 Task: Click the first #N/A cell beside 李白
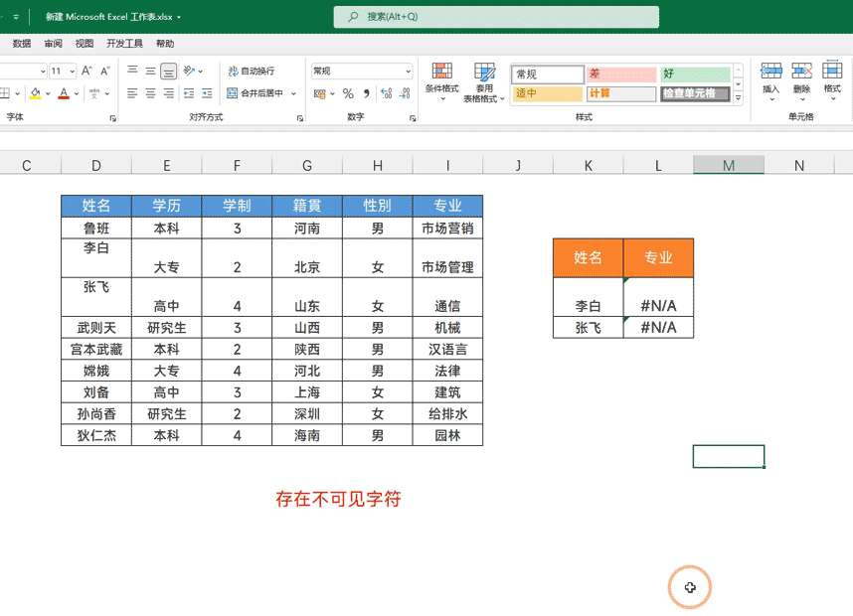click(x=658, y=297)
